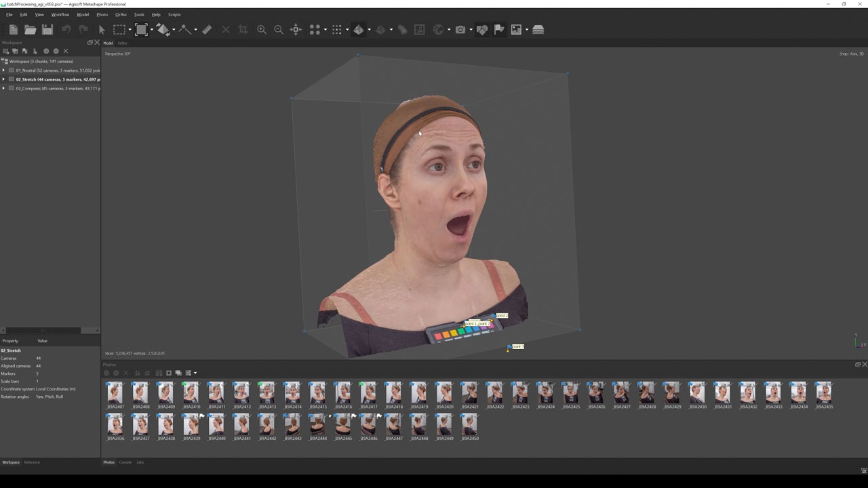Click the Open project folder icon
868x488 pixels.
pos(30,30)
